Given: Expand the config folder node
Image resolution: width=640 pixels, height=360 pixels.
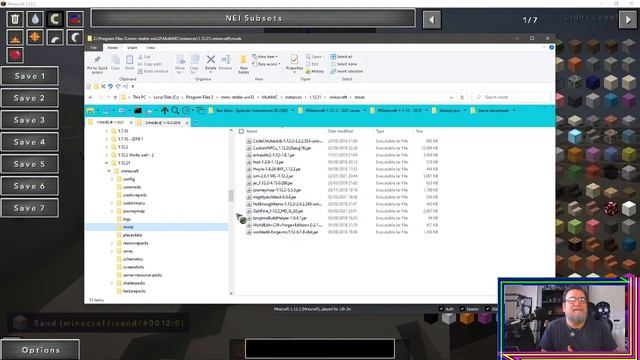Looking at the screenshot, I should pos(112,179).
